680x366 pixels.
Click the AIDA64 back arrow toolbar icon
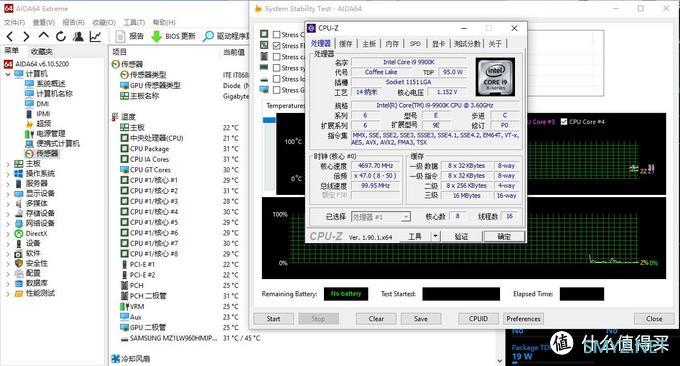10,36
